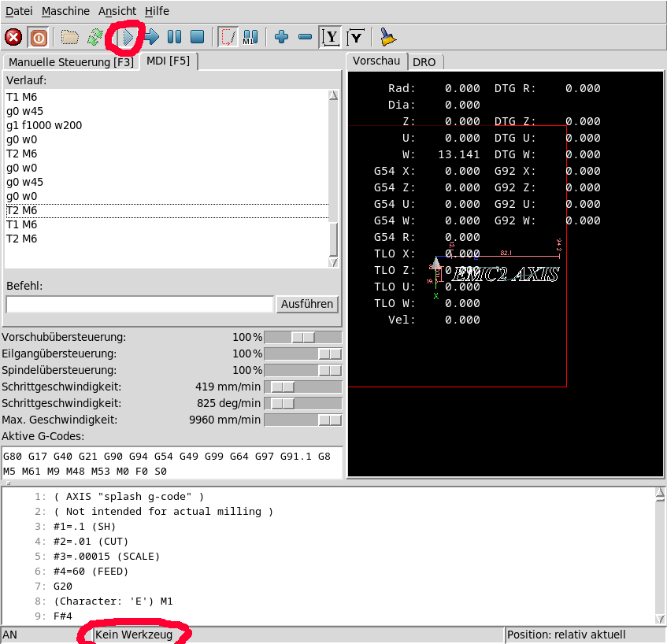
Task: Select G-code line #3=.00015 (SCALE)
Action: 106,557
